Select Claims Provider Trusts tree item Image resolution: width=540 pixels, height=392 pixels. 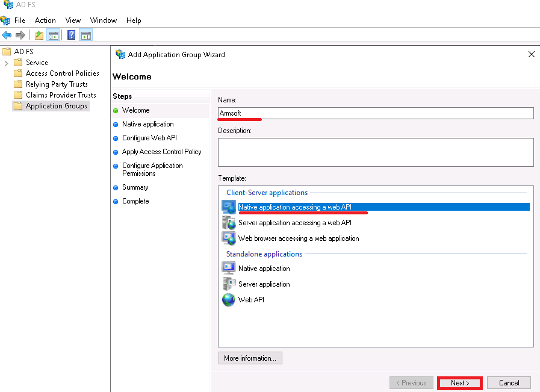[61, 95]
